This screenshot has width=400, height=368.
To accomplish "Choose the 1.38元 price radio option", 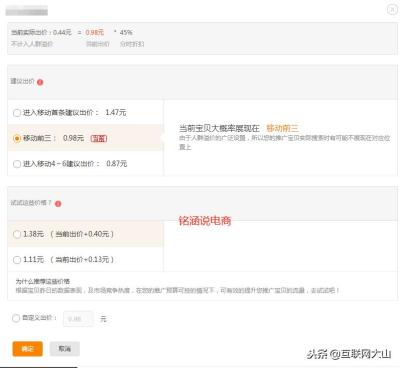I will (x=17, y=234).
